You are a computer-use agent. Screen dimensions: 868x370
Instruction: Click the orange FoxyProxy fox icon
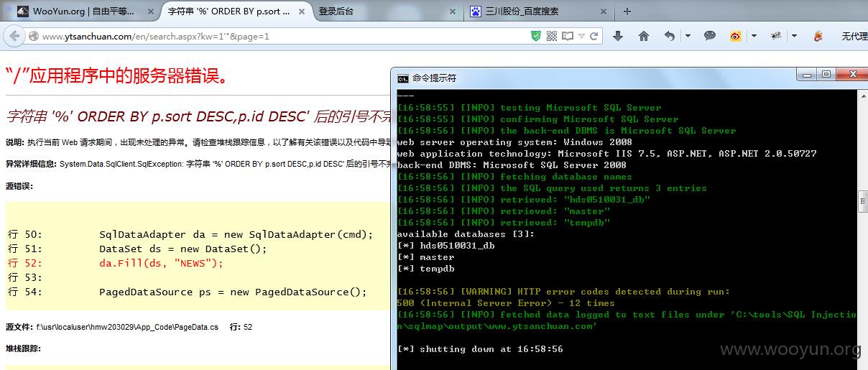pyautogui.click(x=818, y=36)
